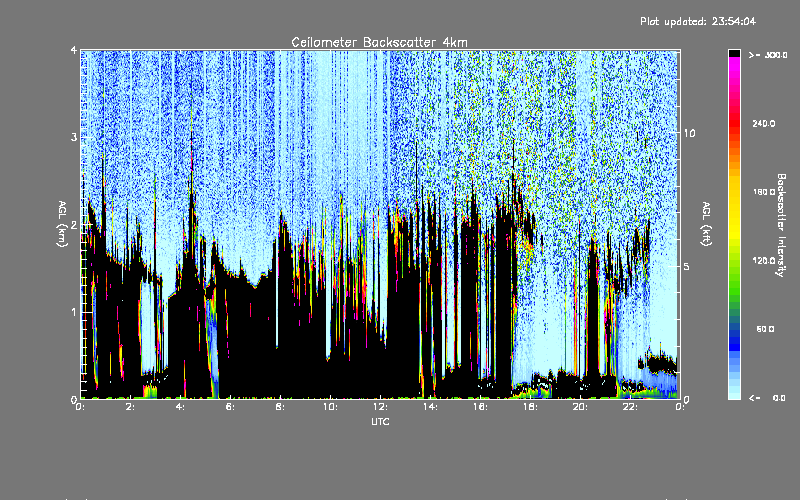The height and width of the screenshot is (500, 800).
Task: Click the '120.0' colorbar tick label
Action: click(764, 261)
